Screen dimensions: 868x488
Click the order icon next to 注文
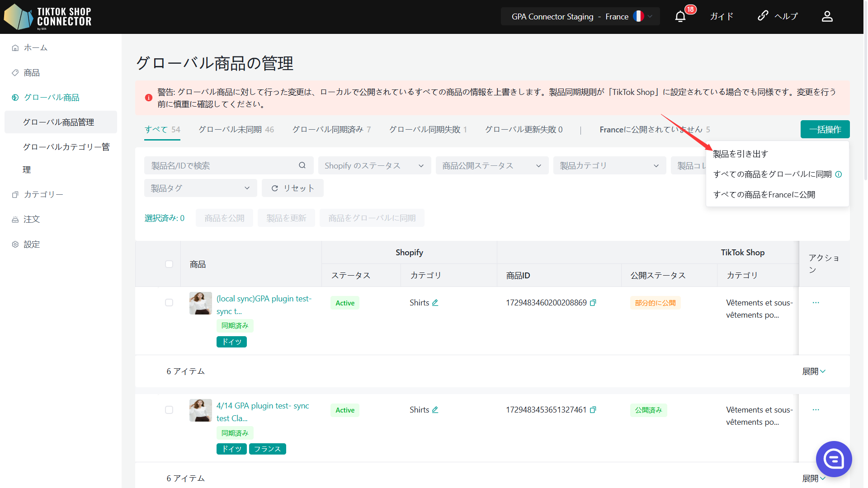pos(15,220)
